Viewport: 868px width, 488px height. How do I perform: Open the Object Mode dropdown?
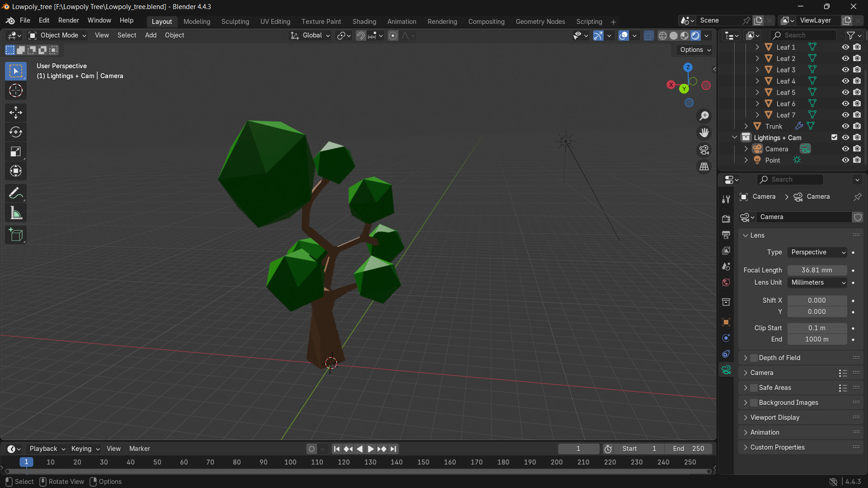[x=57, y=35]
